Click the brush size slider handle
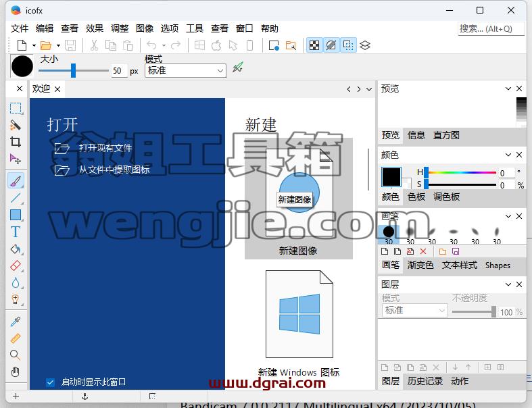 (73, 70)
